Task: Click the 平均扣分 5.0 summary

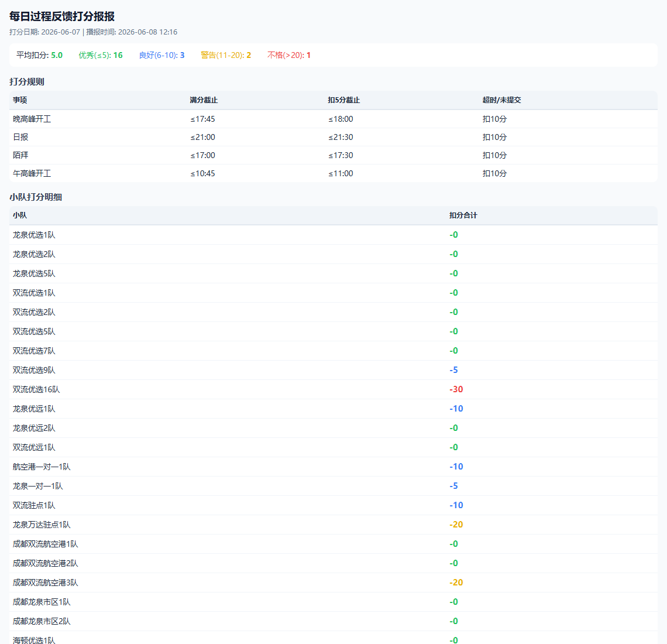Action: click(x=40, y=56)
